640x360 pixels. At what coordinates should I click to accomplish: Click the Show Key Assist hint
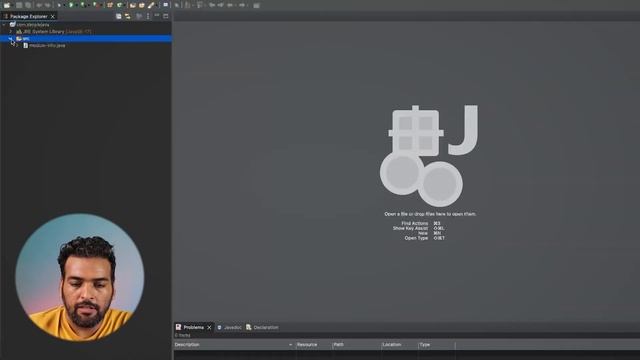418,228
